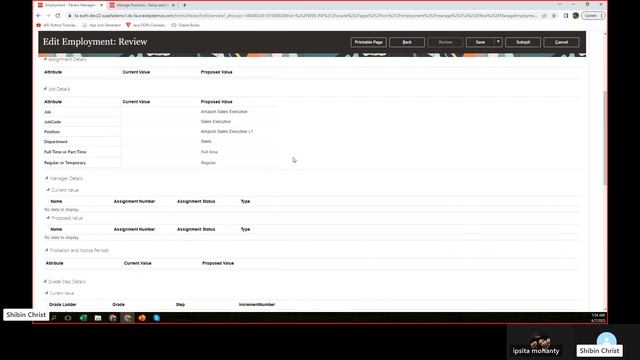
Task: Open File Explorer from the taskbar
Action: point(98,318)
